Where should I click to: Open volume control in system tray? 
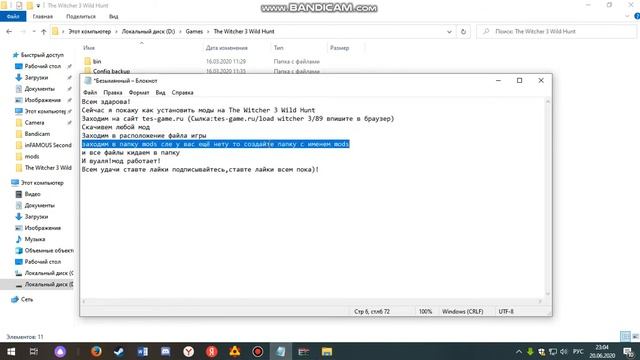[564, 351]
